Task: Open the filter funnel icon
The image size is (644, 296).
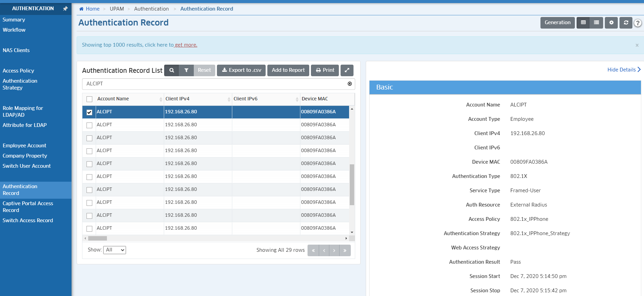Action: pos(186,70)
